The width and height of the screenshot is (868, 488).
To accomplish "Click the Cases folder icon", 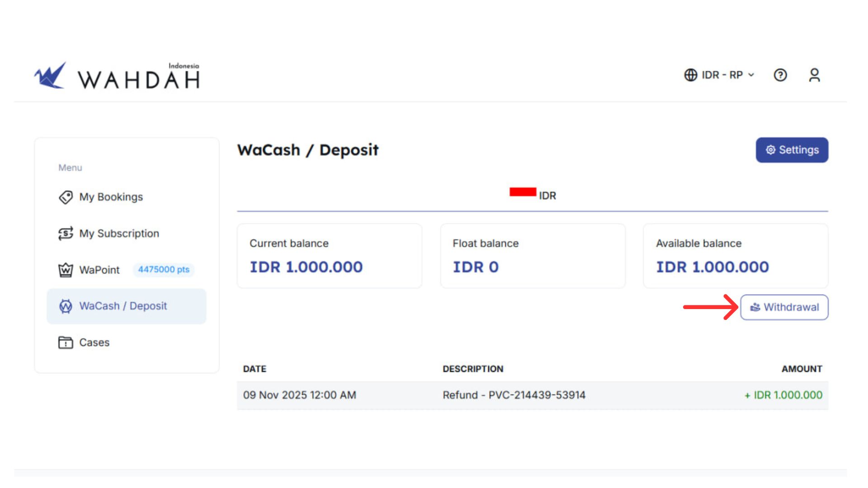I will click(x=66, y=343).
